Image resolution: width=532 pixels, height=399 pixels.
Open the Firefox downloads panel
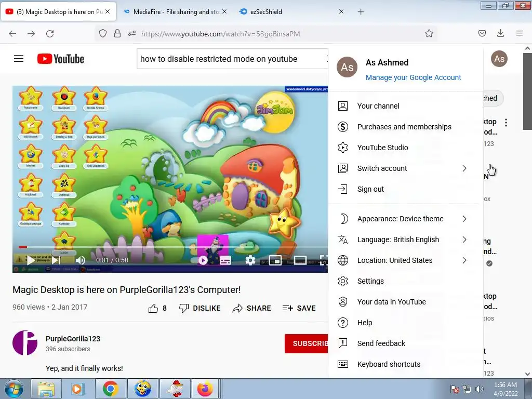point(500,34)
